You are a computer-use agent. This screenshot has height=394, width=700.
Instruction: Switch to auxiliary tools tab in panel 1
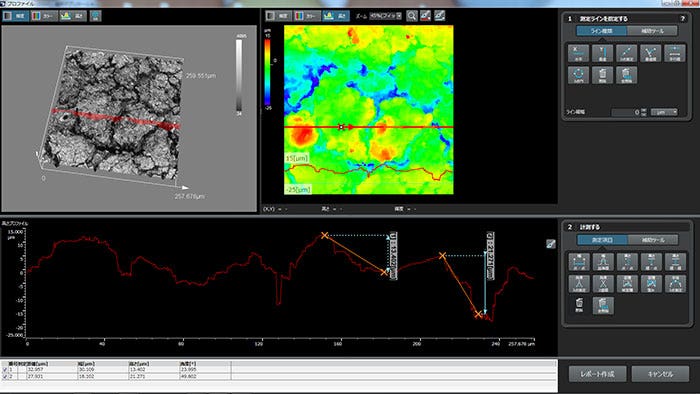(652, 31)
